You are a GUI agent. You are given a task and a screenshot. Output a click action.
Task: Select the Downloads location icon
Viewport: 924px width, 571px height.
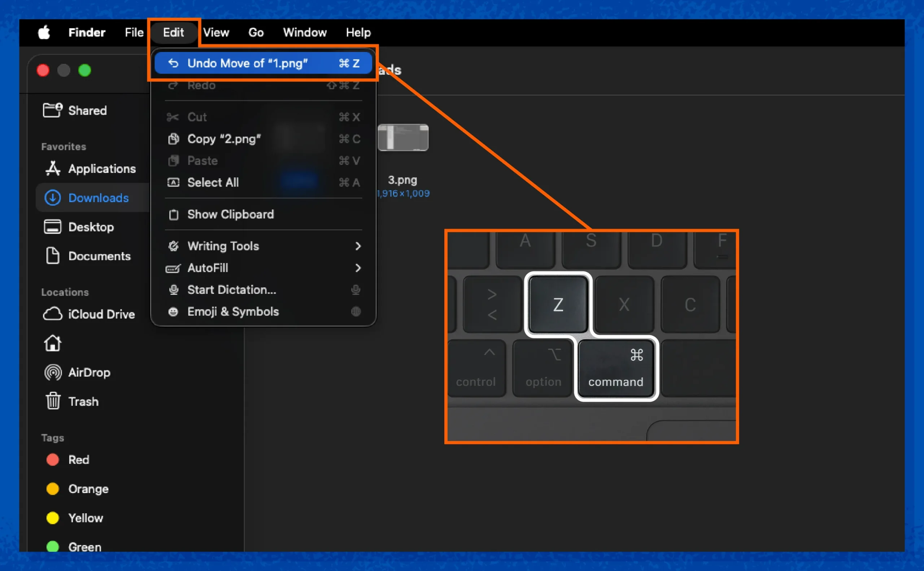click(53, 198)
